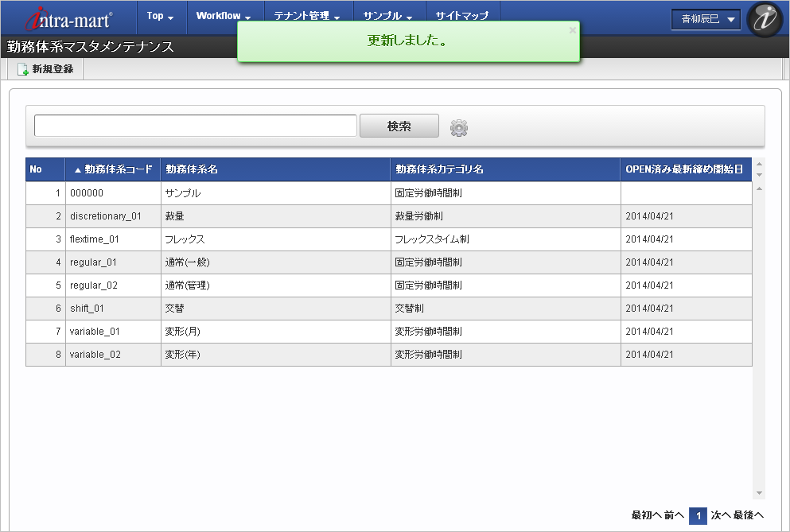Image resolution: width=790 pixels, height=532 pixels.
Task: Select row code 000000
Action: [389, 193]
